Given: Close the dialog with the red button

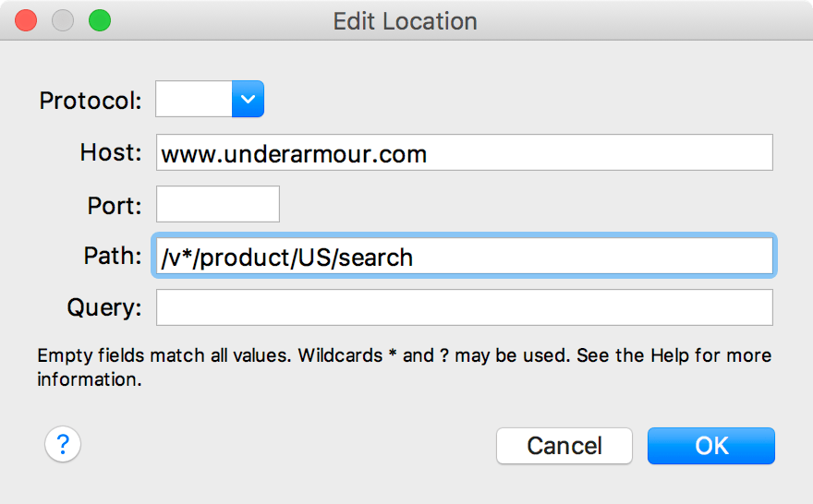Looking at the screenshot, I should [27, 20].
